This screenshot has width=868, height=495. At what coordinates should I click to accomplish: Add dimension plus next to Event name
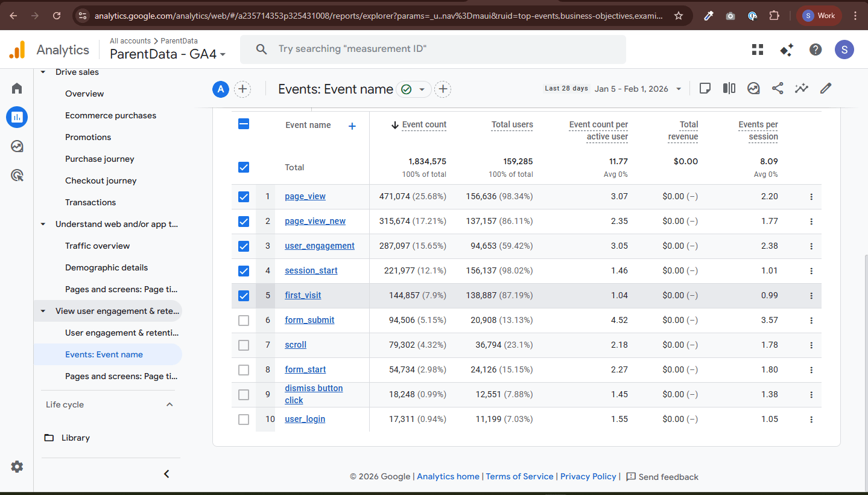(352, 126)
